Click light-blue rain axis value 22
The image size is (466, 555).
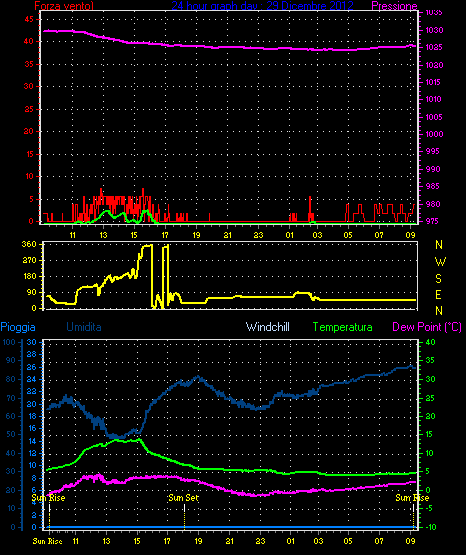click(x=32, y=391)
